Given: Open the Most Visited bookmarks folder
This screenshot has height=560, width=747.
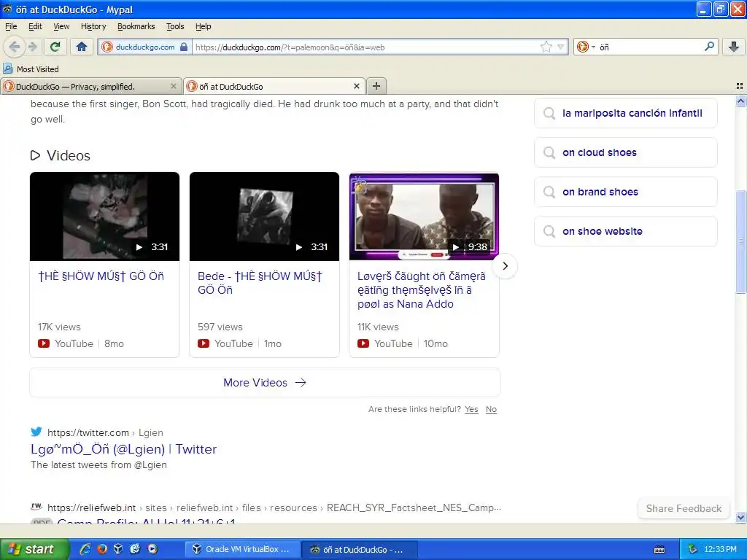Looking at the screenshot, I should (31, 69).
